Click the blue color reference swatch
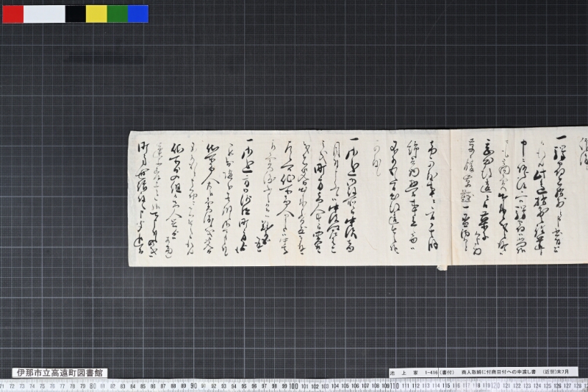Viewport: 588px width, 392px height. 138,14
